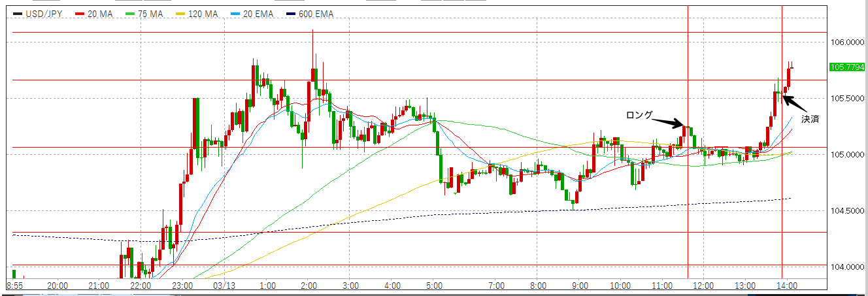Select the 120 MA legend entry
Screen dimensions: 868x296
tap(197, 14)
